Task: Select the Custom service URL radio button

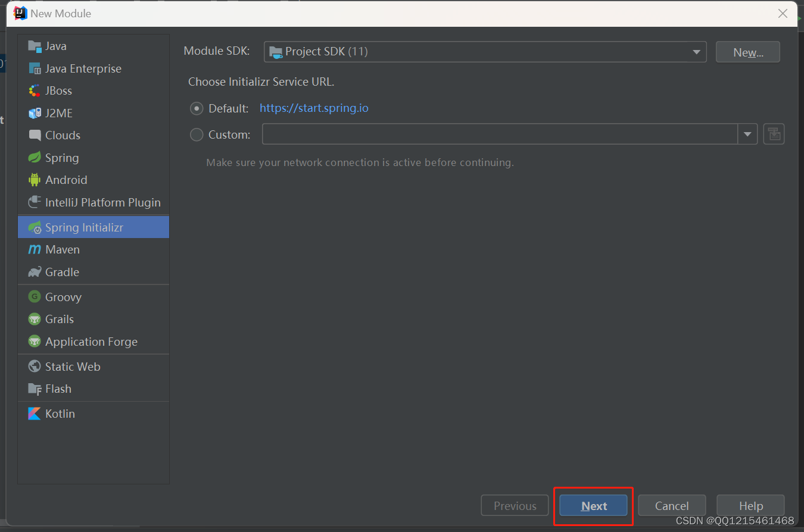Action: [197, 134]
